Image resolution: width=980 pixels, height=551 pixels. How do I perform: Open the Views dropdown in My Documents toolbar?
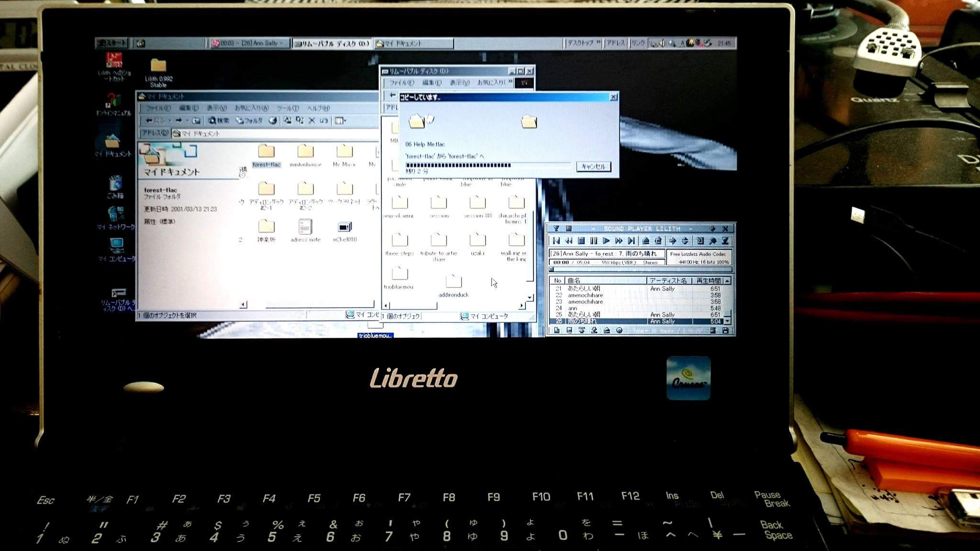[340, 121]
